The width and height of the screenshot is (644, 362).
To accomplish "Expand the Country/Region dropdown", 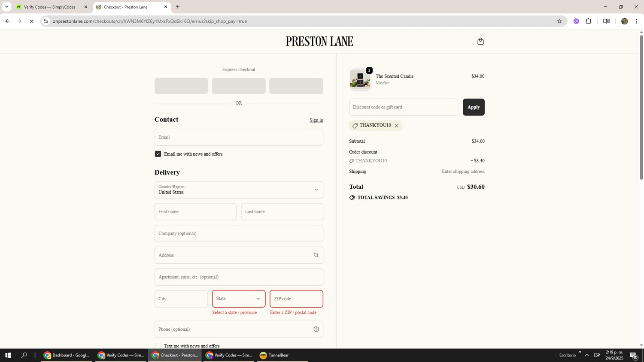I will pos(239,190).
